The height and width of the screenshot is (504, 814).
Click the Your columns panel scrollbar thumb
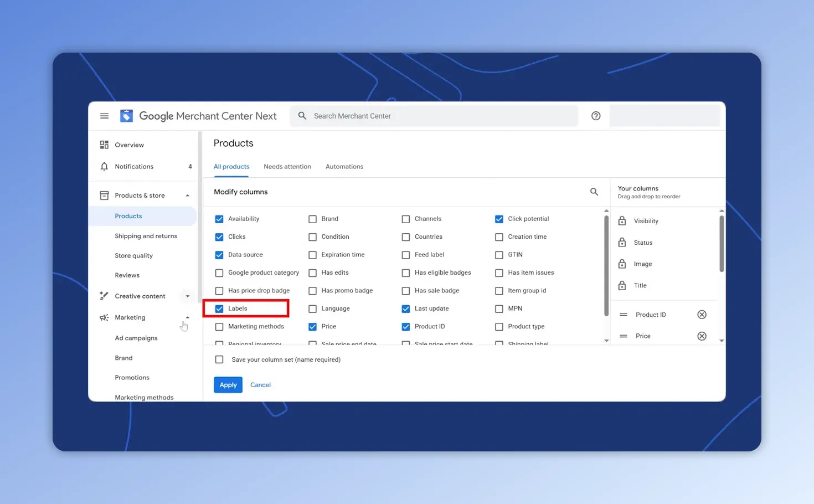click(x=722, y=244)
